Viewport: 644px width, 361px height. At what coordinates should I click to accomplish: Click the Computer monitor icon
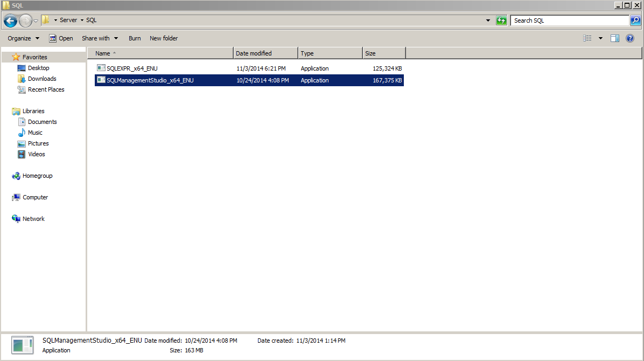(x=16, y=197)
